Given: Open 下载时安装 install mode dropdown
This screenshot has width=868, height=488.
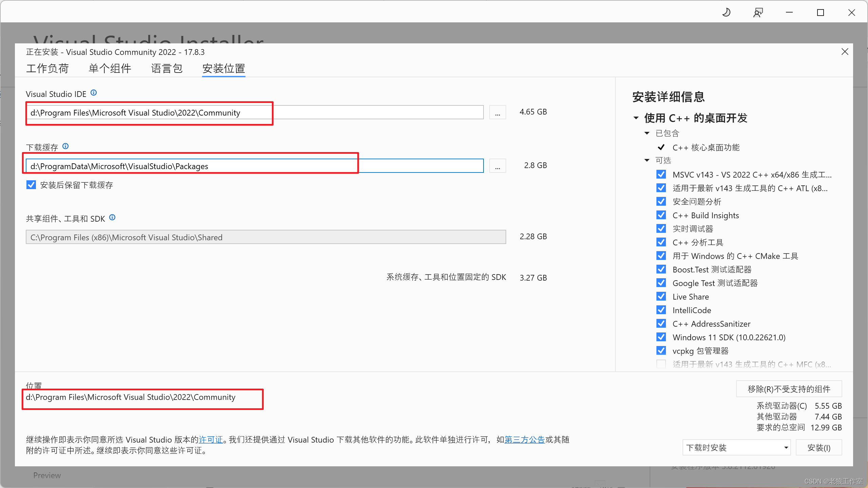Looking at the screenshot, I should (x=736, y=448).
